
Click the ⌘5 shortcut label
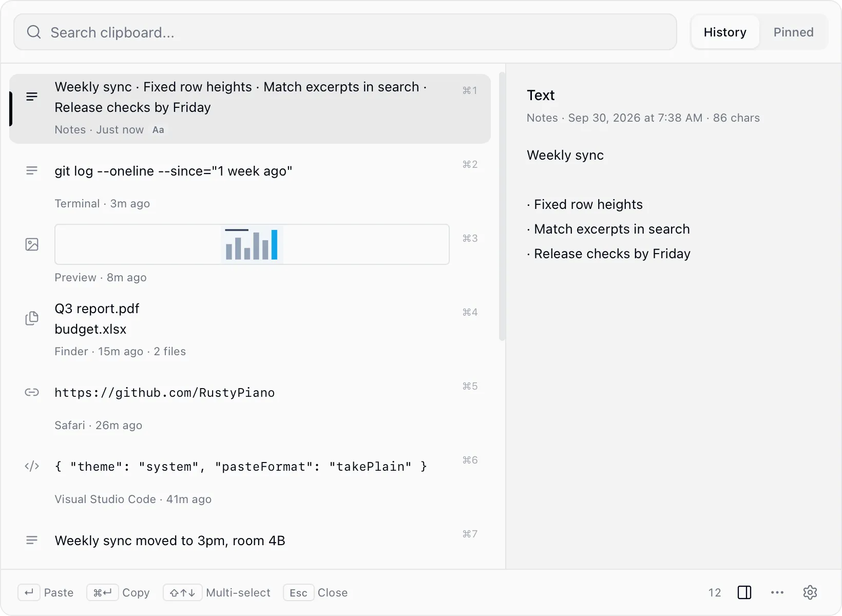470,386
